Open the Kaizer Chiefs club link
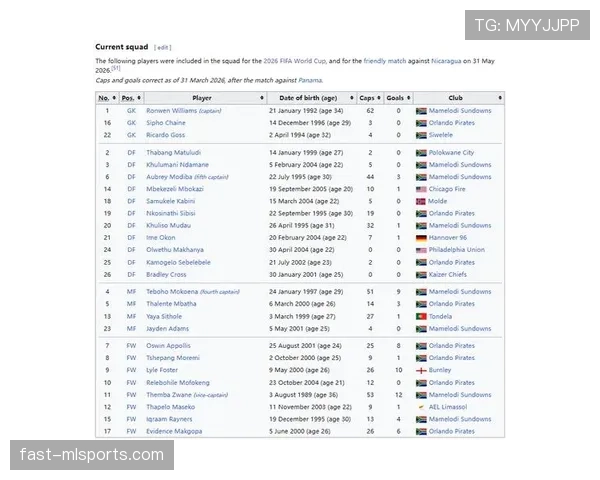 [x=448, y=274]
